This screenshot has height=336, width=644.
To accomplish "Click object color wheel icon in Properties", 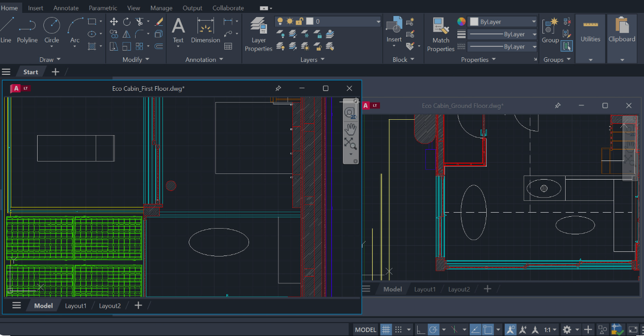I will click(x=461, y=22).
